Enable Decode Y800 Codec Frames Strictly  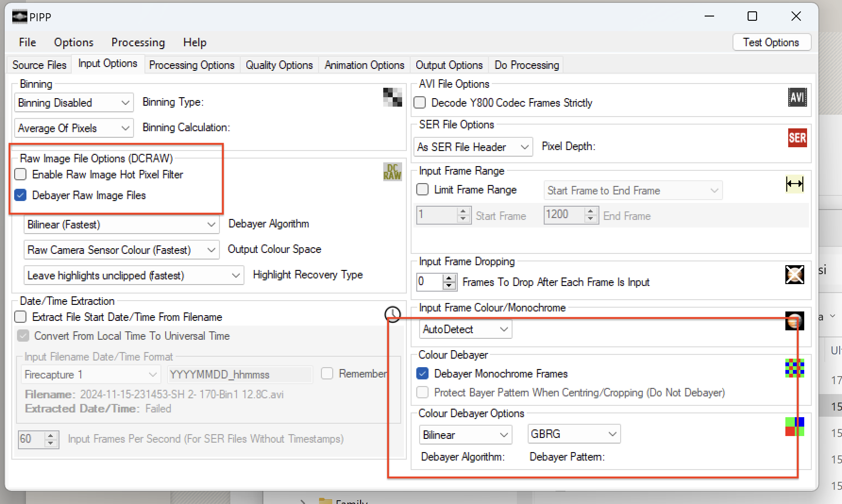[x=420, y=103]
